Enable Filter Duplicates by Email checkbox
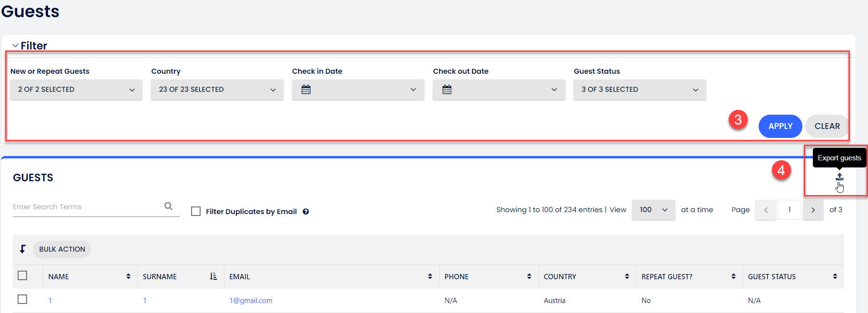The width and height of the screenshot is (868, 313). coord(196,211)
